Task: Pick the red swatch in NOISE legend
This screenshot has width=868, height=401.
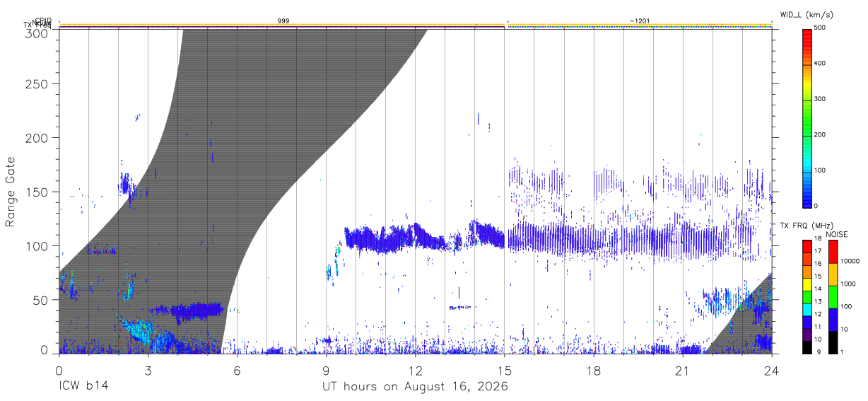Action: 833,252
